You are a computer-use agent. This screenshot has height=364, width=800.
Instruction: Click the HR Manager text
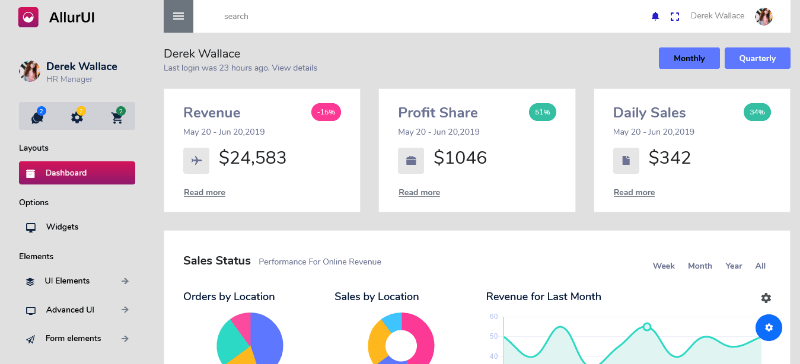69,80
